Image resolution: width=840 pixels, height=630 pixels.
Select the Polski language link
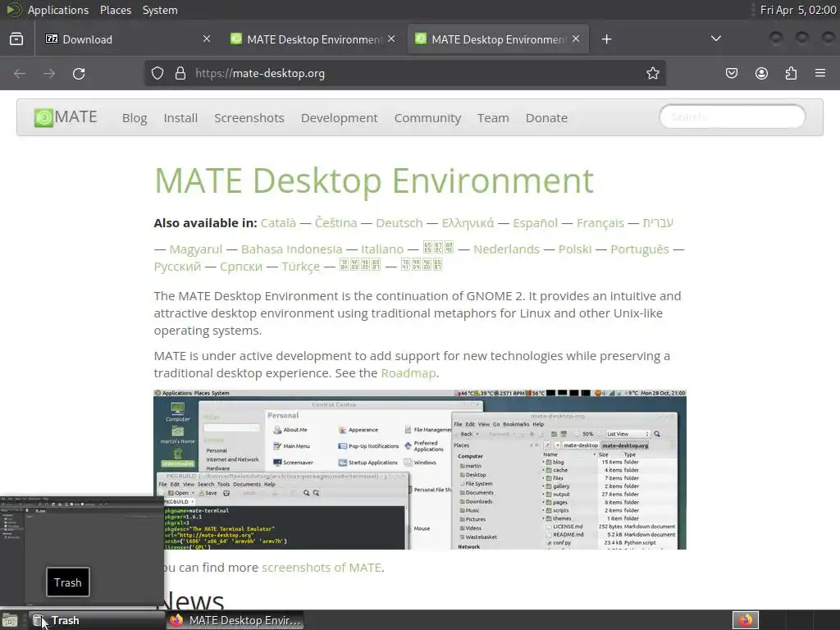pyautogui.click(x=575, y=249)
